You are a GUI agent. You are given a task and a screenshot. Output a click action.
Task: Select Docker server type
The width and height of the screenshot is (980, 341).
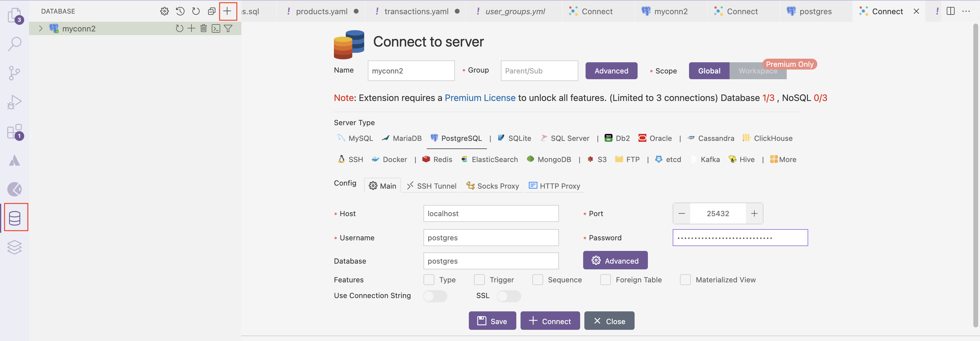(389, 159)
